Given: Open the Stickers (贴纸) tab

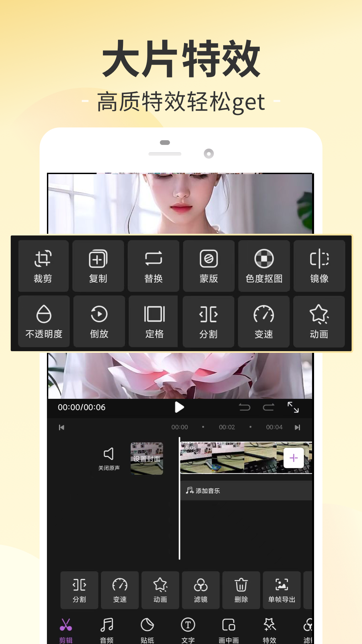Looking at the screenshot, I should pyautogui.click(x=147, y=630).
